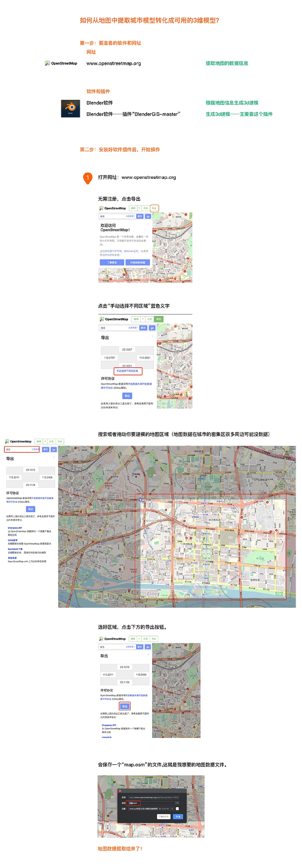Click the 手动选择不同的区域 link
This screenshot has width=302, height=868.
pos(127,371)
